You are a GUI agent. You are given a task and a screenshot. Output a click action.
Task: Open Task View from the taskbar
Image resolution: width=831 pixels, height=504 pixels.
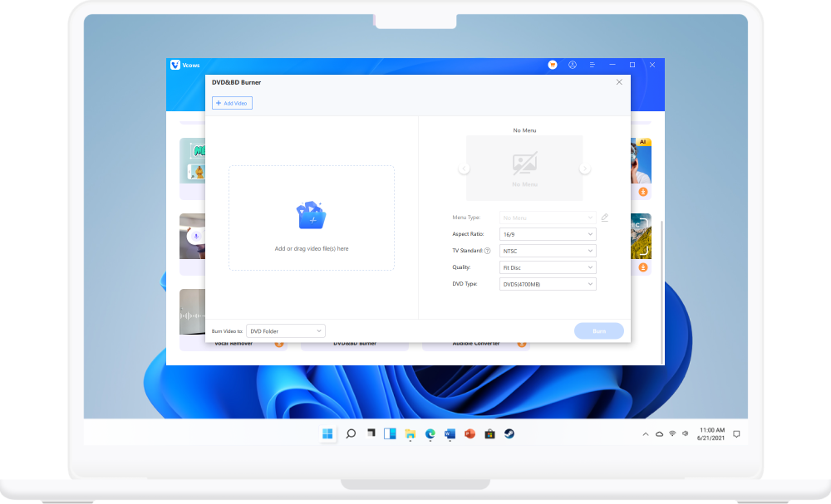point(371,433)
